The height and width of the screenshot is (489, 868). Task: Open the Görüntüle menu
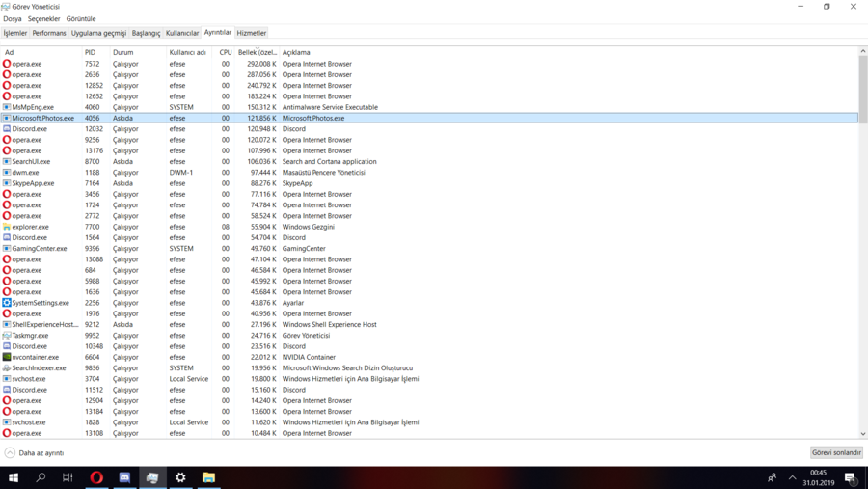click(x=81, y=19)
